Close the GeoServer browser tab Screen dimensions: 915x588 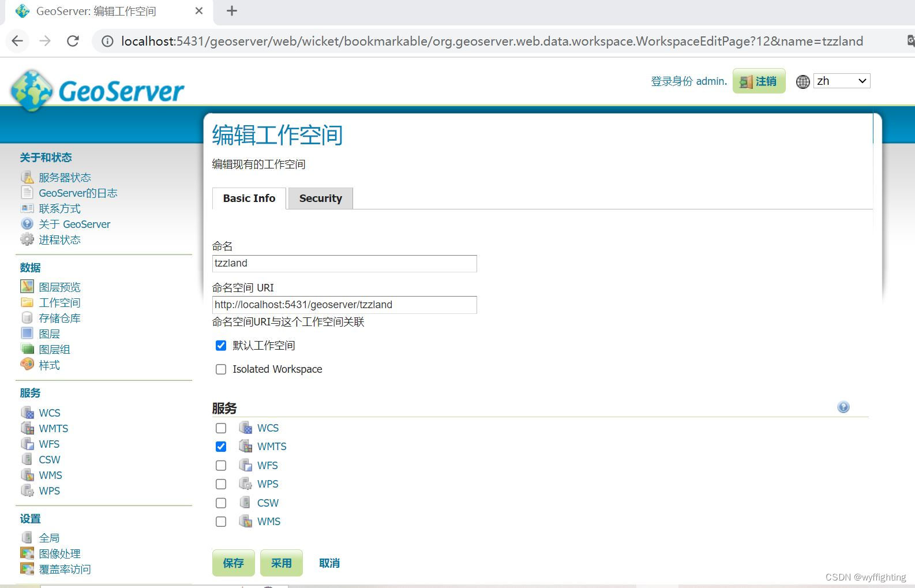(199, 11)
